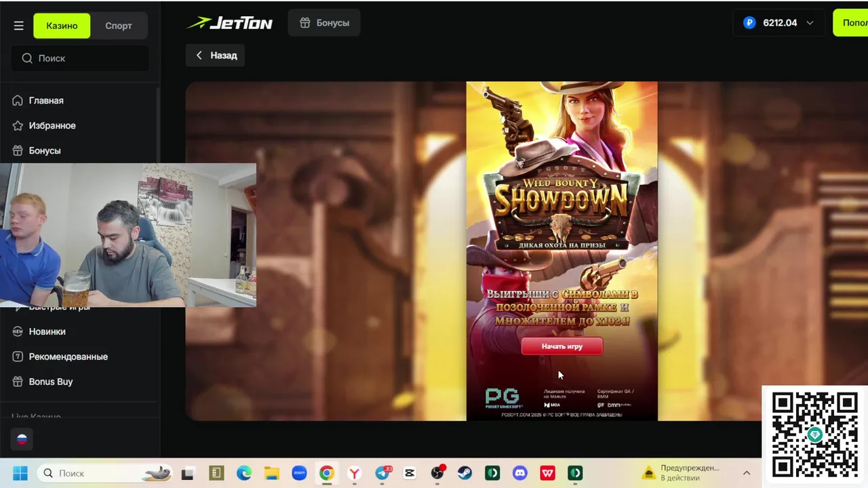Go back with the Назад button

click(x=216, y=56)
